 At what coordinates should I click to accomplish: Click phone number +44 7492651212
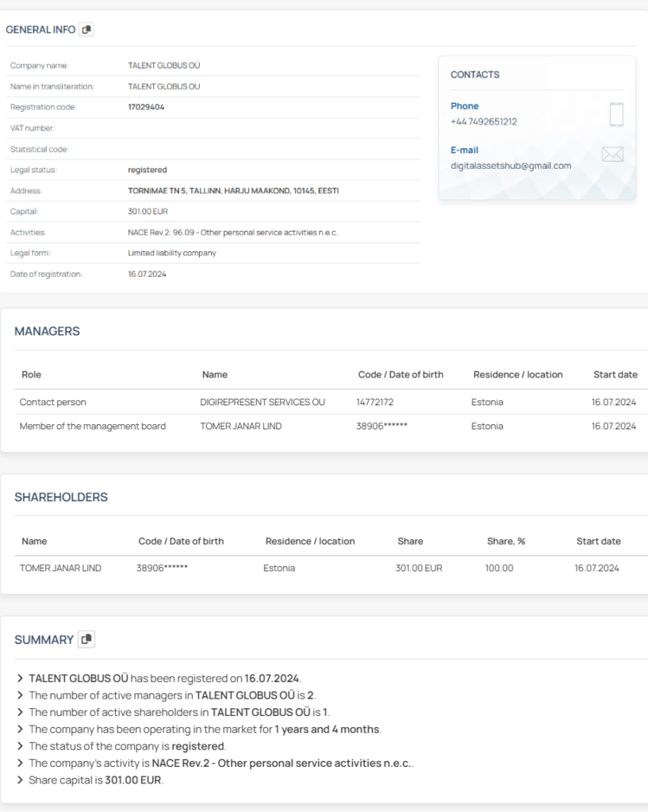483,122
